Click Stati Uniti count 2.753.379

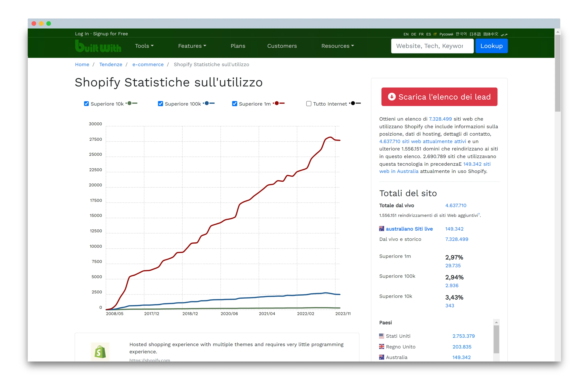point(463,336)
